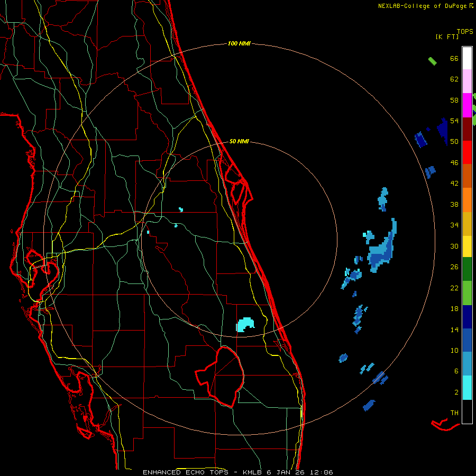Click the '18' legend value

tap(454, 309)
